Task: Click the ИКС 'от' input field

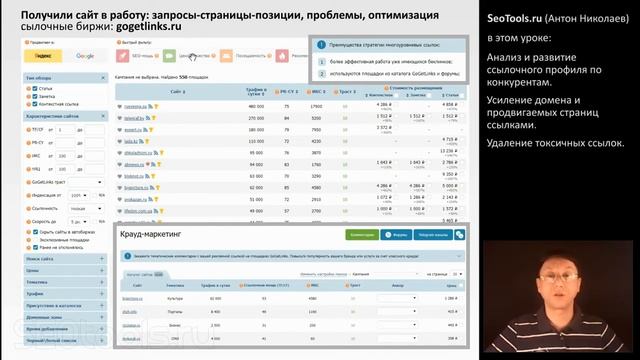Action: (x=66, y=156)
